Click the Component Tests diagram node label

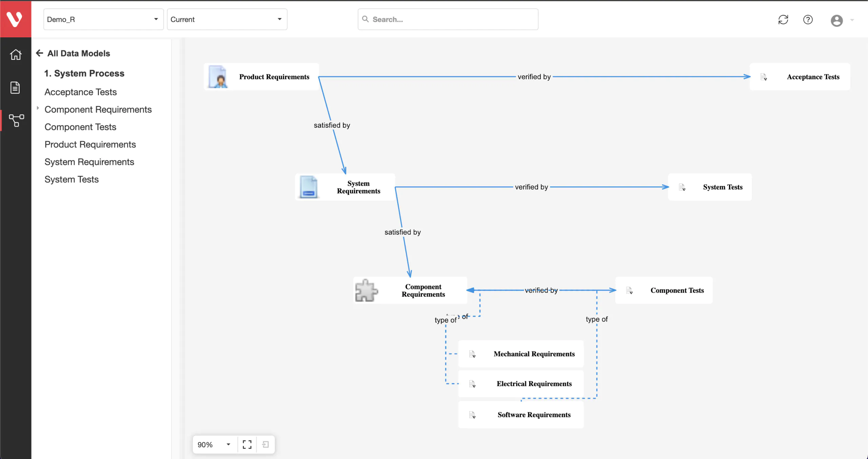(677, 290)
